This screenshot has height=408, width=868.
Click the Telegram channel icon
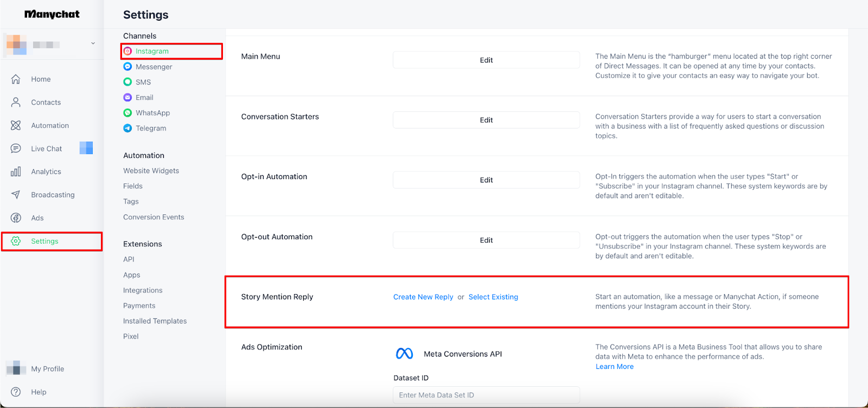pos(127,128)
